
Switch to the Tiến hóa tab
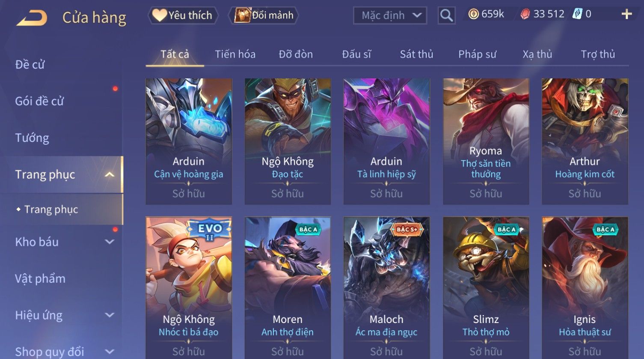point(235,54)
